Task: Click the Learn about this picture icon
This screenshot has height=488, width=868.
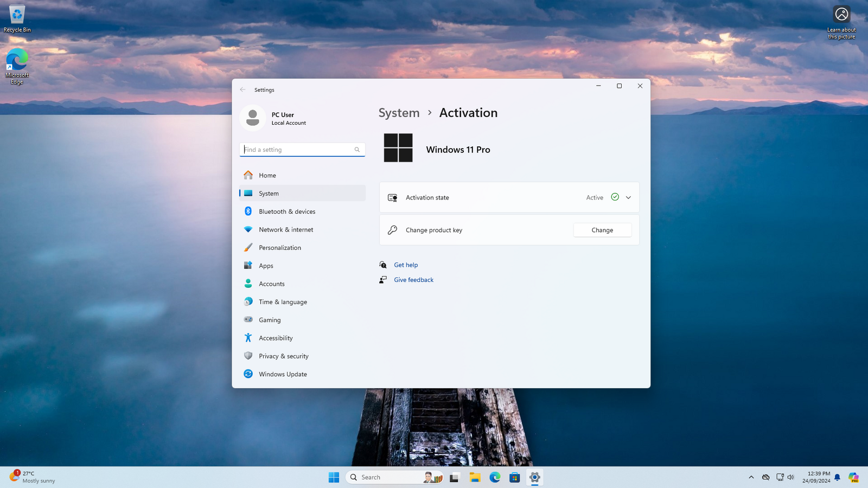Action: pyautogui.click(x=841, y=22)
